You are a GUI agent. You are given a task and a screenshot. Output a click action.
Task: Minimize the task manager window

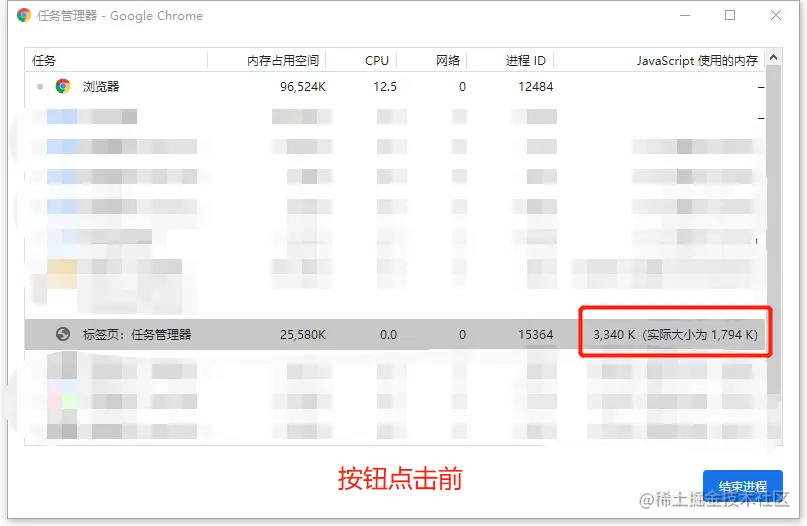coord(685,15)
